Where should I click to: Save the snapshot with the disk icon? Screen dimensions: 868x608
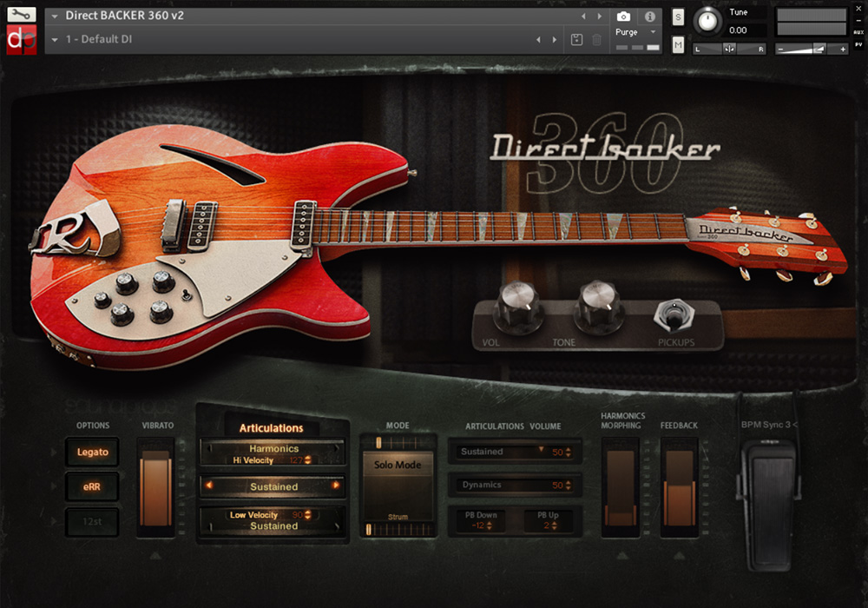[576, 39]
